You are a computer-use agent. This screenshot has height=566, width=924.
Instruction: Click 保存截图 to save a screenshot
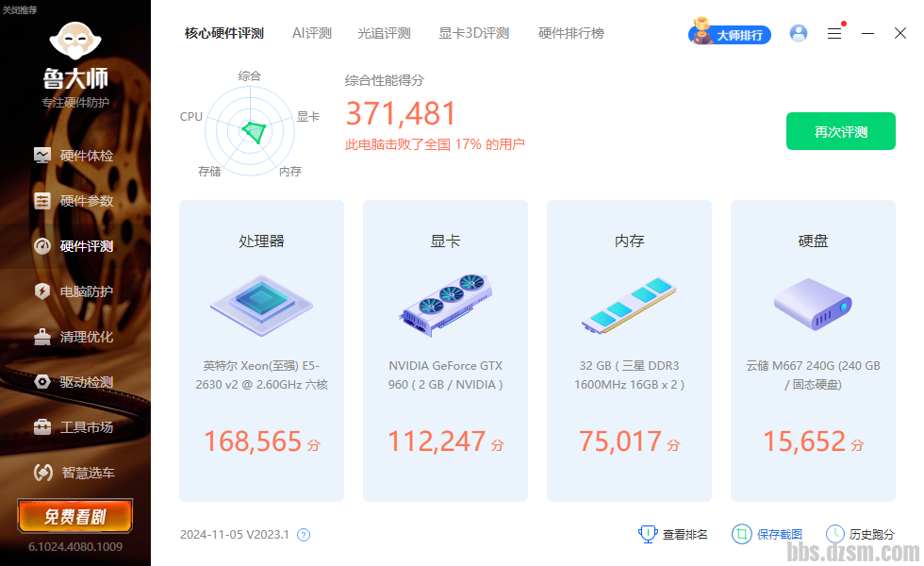click(767, 534)
